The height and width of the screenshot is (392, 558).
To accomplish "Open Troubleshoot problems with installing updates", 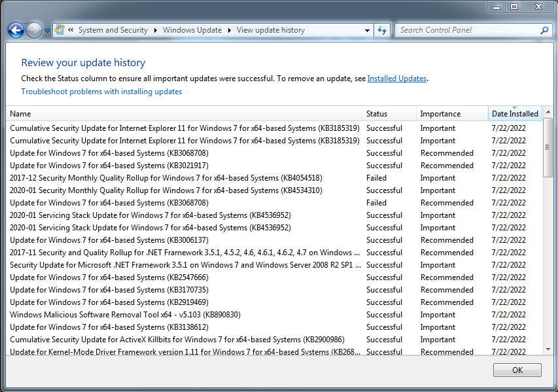I will 101,92.
